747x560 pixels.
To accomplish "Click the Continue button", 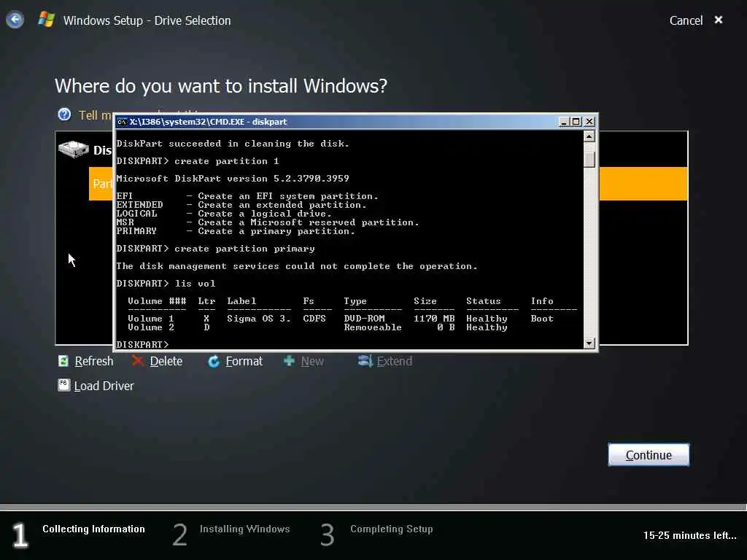I will point(649,455).
